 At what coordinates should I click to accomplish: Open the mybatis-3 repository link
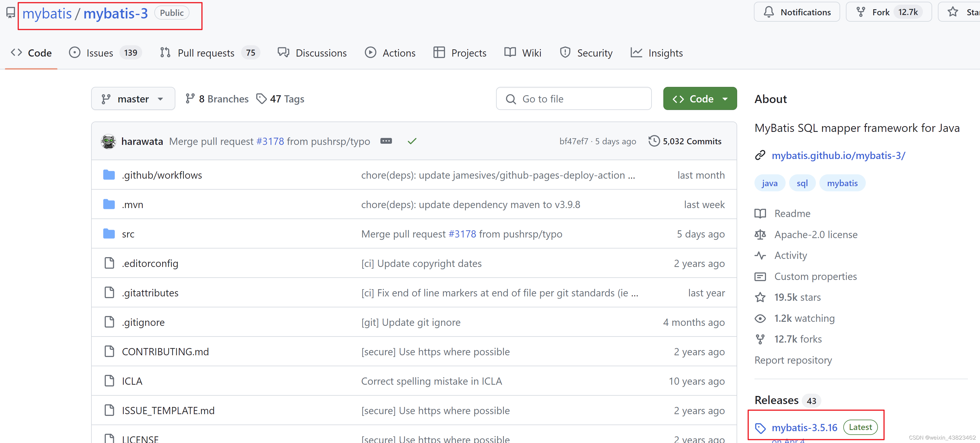pos(116,14)
